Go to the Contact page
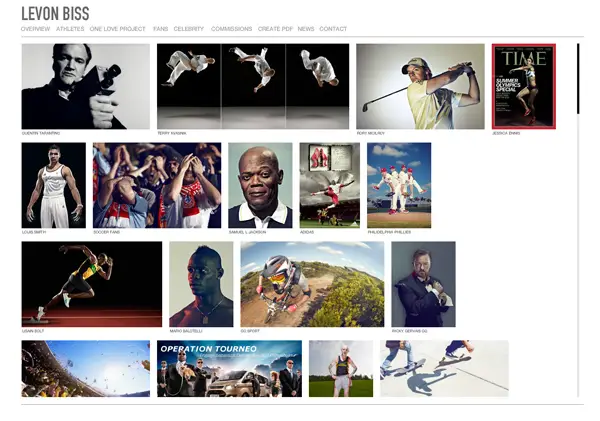This screenshot has height=421, width=600. pos(333,29)
